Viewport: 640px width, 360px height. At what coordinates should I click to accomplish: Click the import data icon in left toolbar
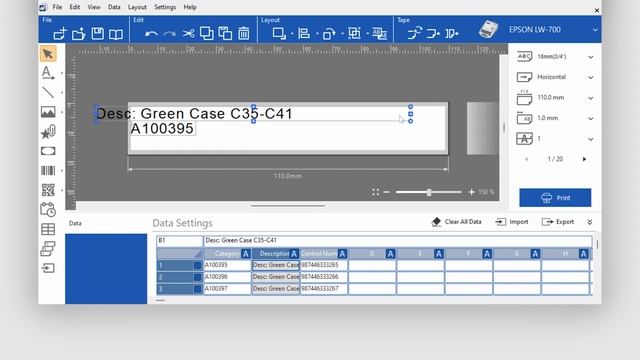coord(48,268)
